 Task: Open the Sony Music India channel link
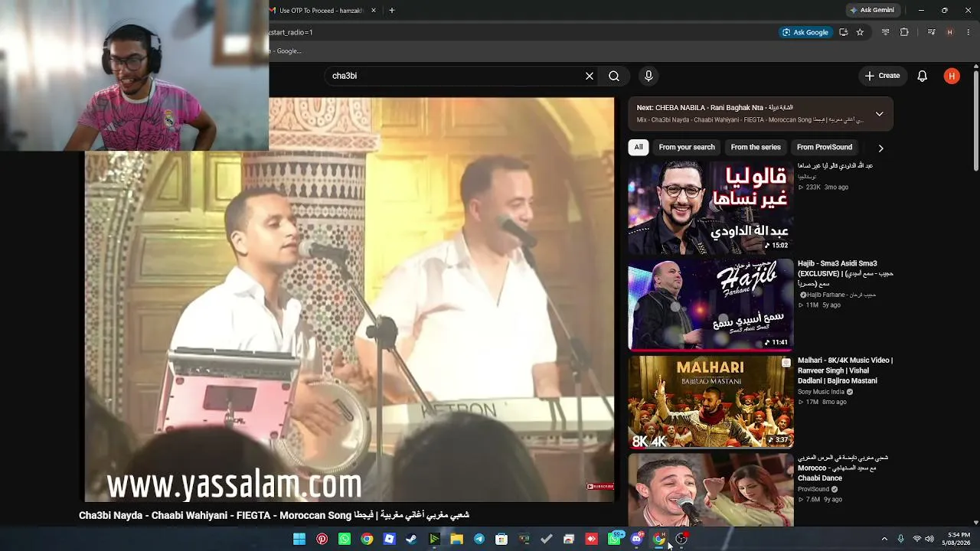822,392
